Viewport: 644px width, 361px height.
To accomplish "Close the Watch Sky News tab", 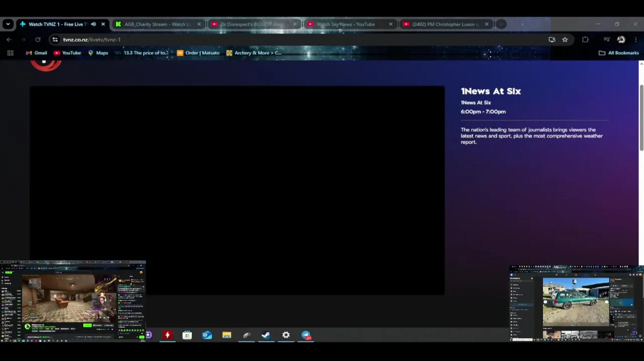I will click(x=391, y=24).
